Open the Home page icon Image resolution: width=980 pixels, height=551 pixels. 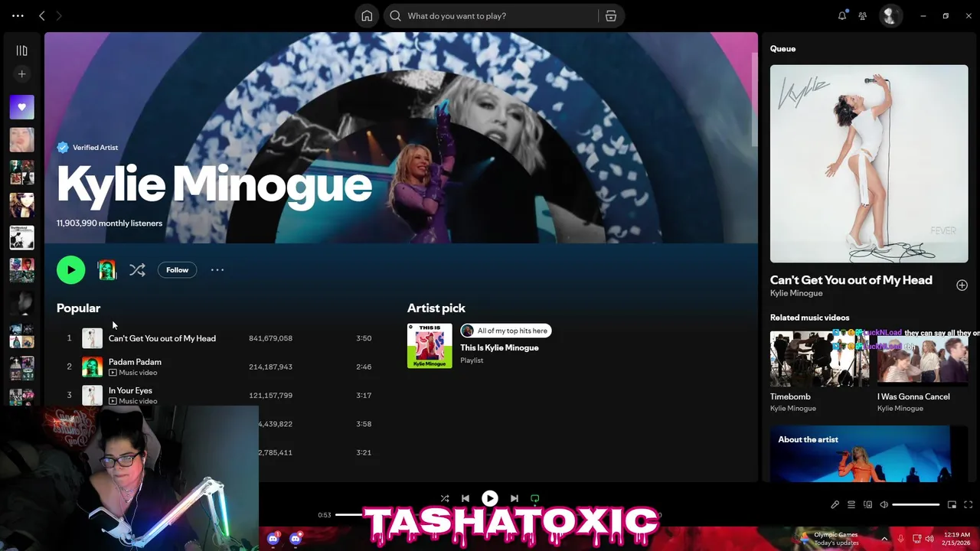(x=367, y=15)
